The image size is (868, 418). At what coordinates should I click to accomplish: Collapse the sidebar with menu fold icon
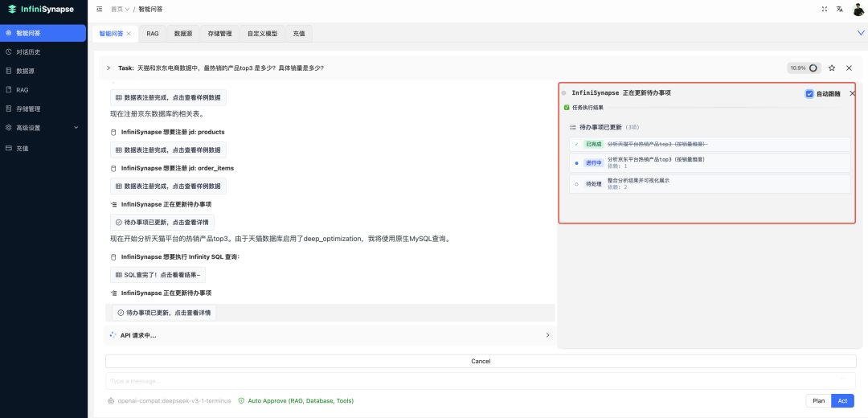[x=99, y=9]
